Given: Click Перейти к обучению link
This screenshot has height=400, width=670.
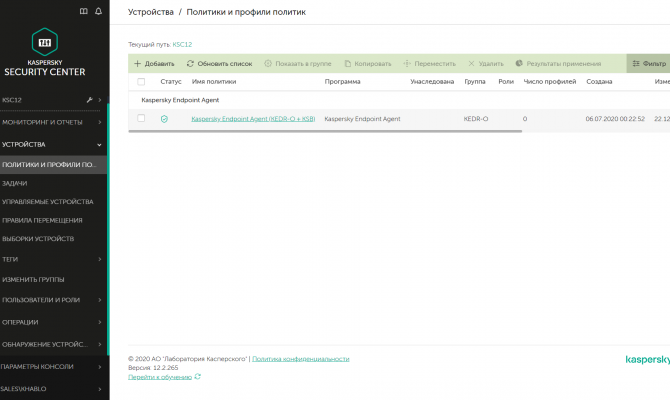Looking at the screenshot, I should [x=160, y=377].
